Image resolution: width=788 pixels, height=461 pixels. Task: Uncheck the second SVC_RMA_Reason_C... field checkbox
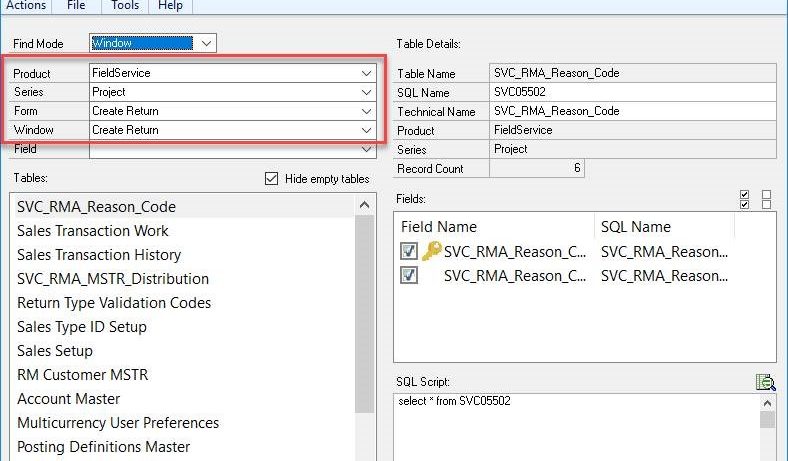click(409, 275)
